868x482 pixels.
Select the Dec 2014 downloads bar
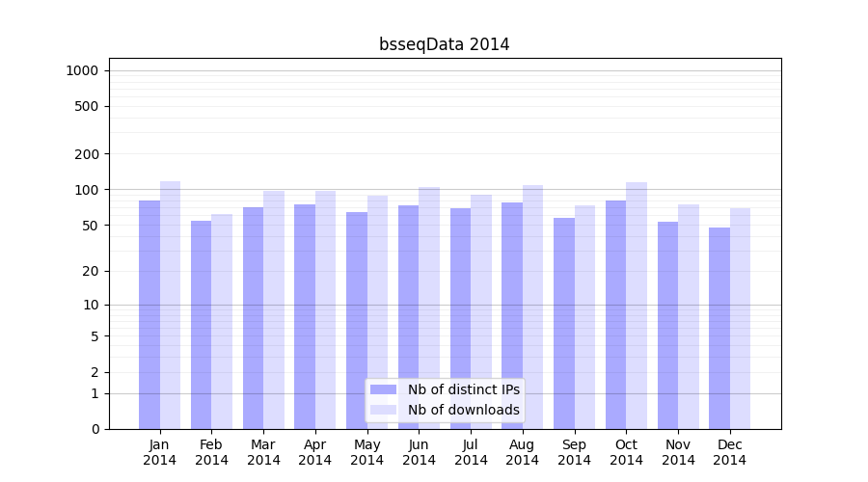[740, 318]
